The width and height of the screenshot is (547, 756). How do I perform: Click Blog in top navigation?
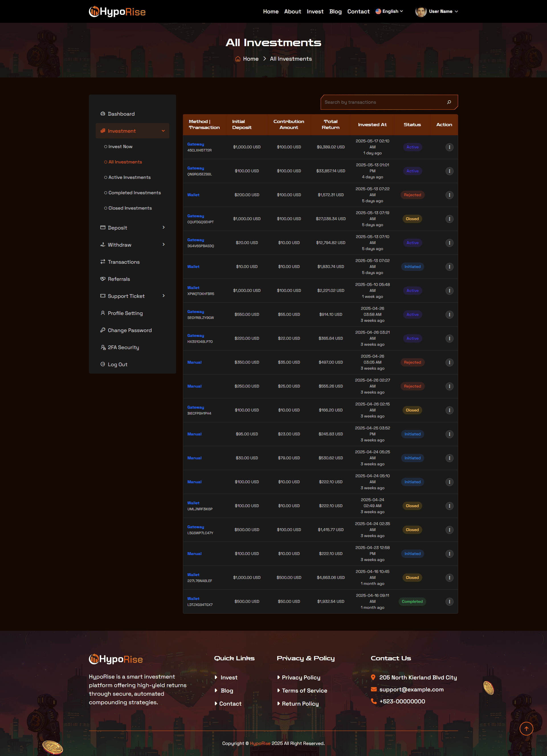point(335,12)
